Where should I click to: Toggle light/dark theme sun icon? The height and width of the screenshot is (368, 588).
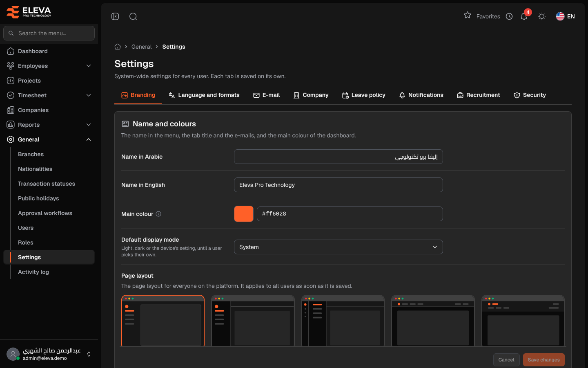point(542,16)
